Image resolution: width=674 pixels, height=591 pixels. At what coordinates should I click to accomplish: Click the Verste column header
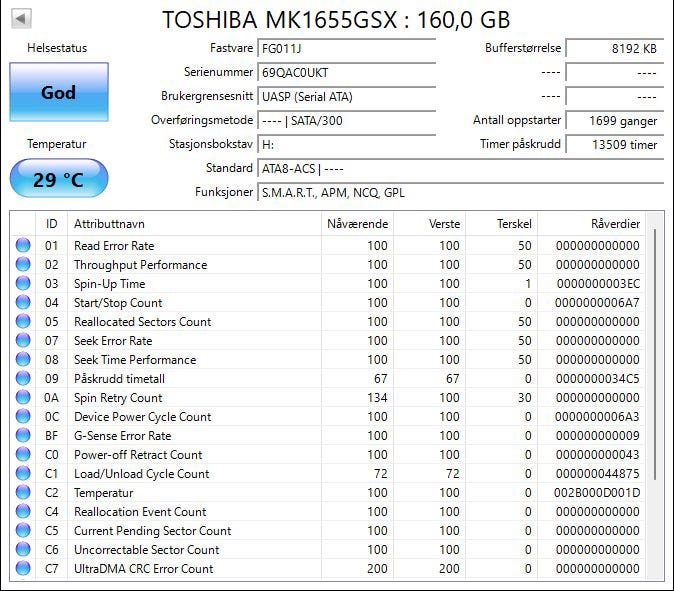click(x=429, y=224)
